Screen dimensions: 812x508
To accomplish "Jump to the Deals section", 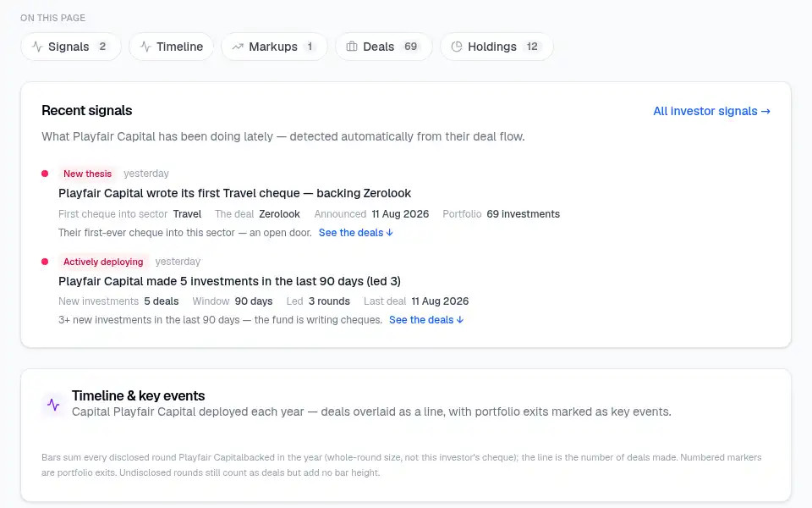I will pos(384,47).
